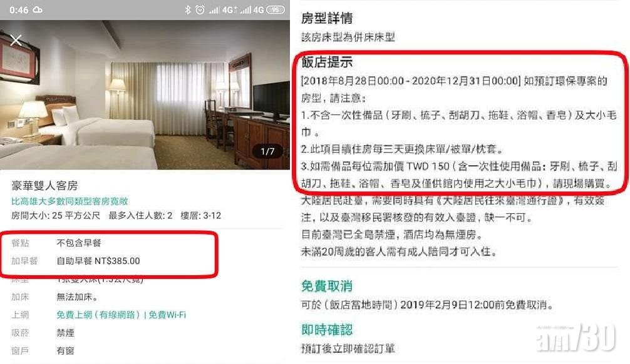Tap the cloud icon beside the clock

[38, 9]
